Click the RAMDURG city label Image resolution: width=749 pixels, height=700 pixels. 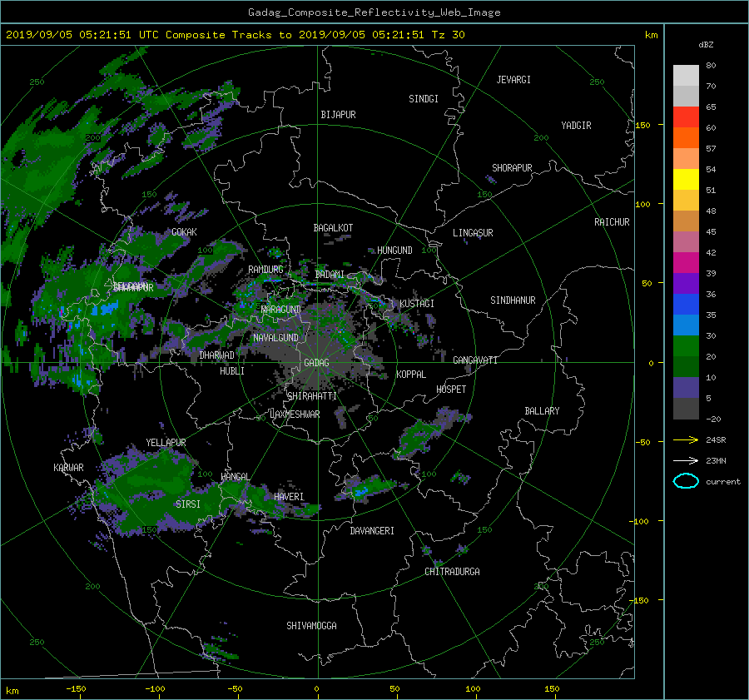click(x=265, y=270)
